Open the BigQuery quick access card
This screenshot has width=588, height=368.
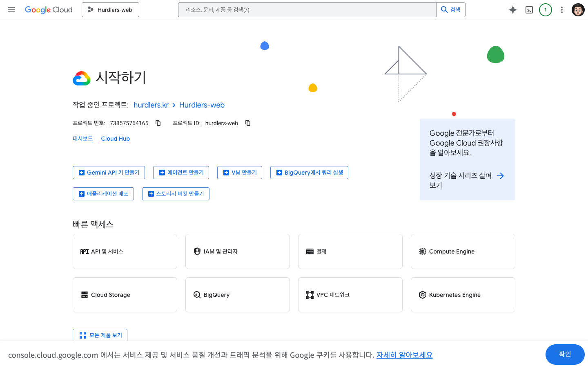[x=238, y=295]
